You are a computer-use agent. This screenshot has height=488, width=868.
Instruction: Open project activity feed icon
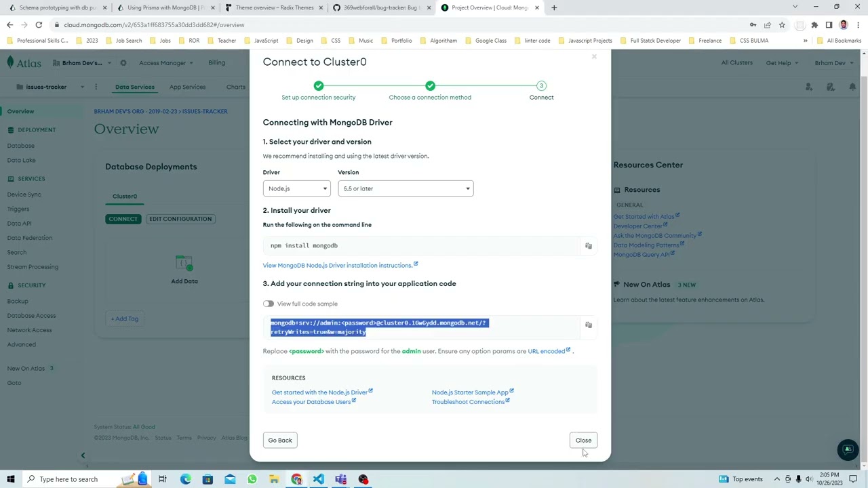831,87
